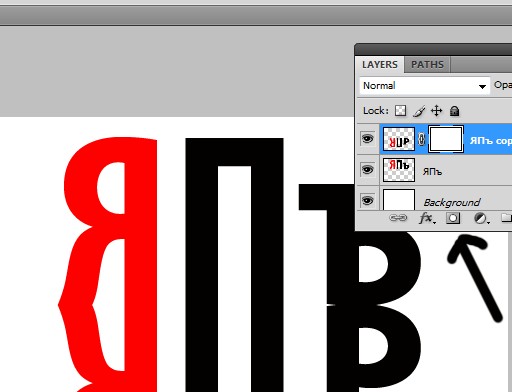The height and width of the screenshot is (392, 512).
Task: Toggle the mask link chain icon
Action: pyautogui.click(x=422, y=139)
